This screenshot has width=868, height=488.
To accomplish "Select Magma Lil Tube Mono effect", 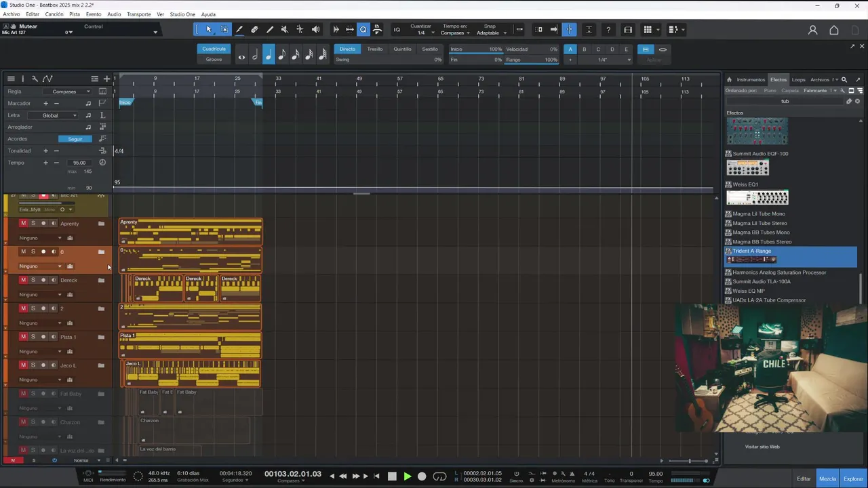I will [x=759, y=213].
